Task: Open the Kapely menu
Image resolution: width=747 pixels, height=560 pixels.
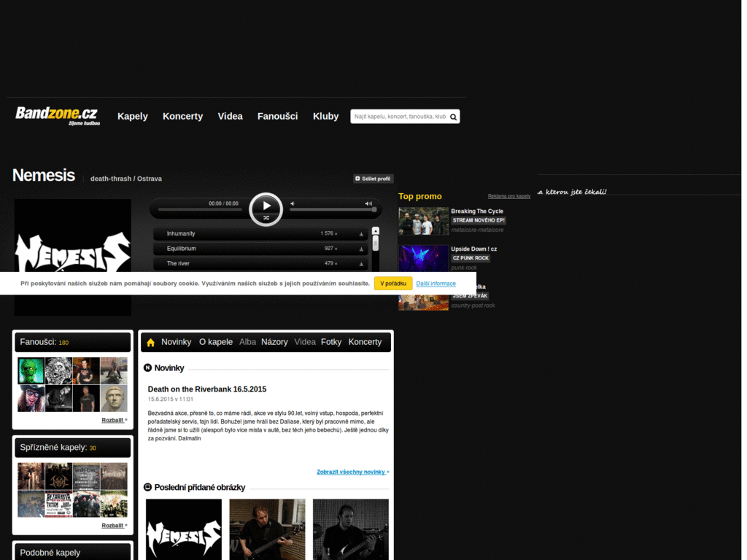Action: tap(133, 116)
